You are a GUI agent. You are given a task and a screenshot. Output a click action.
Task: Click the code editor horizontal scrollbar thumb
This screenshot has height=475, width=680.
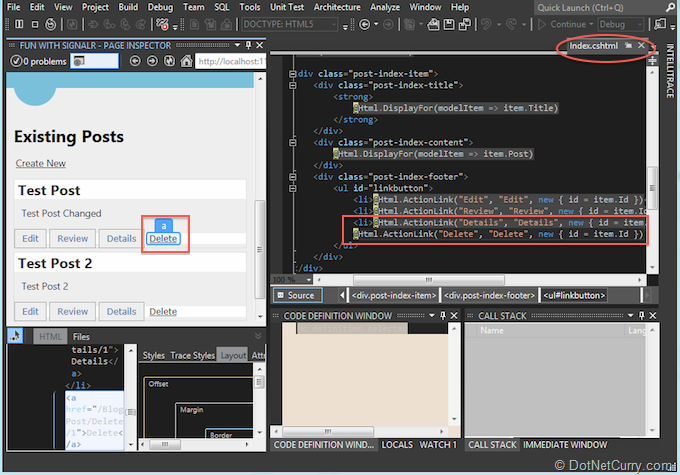coord(428,280)
